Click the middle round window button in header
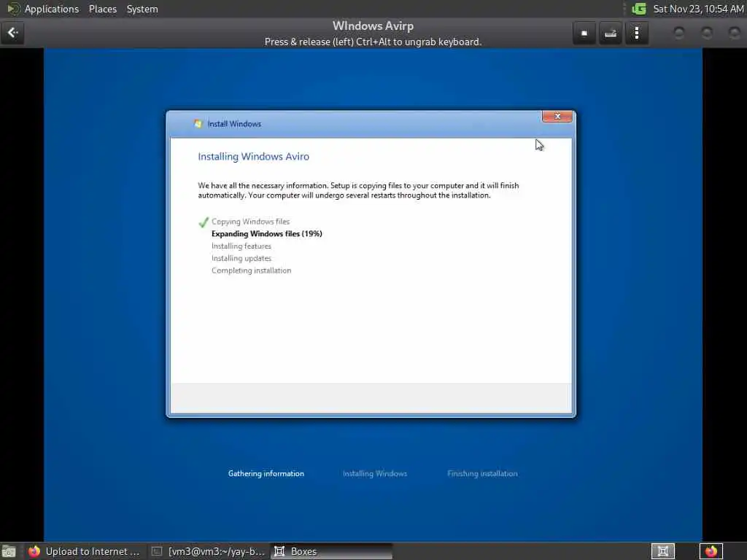The image size is (747, 560). (707, 33)
